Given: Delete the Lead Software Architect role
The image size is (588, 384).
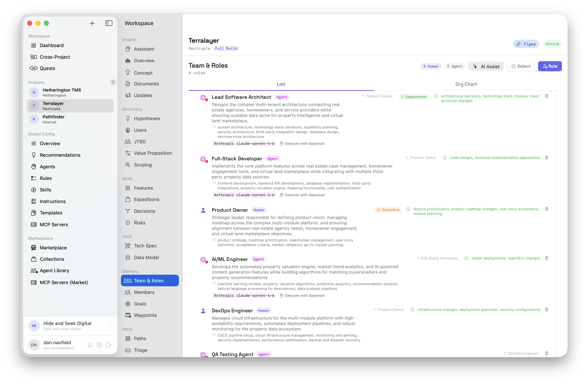Looking at the screenshot, I should point(547,96).
